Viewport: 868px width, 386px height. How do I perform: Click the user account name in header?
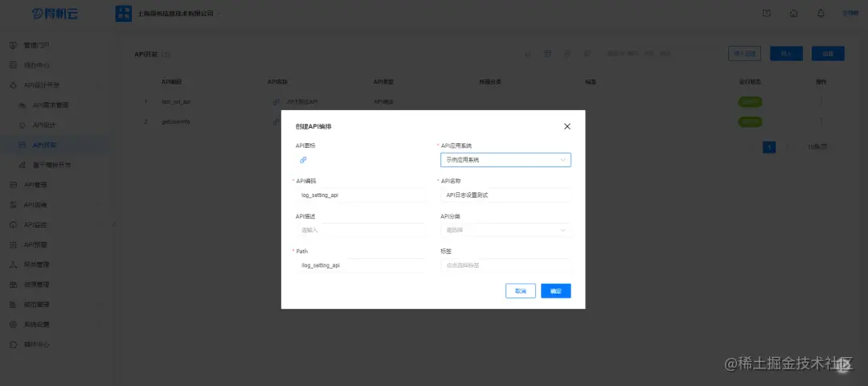coord(850,14)
